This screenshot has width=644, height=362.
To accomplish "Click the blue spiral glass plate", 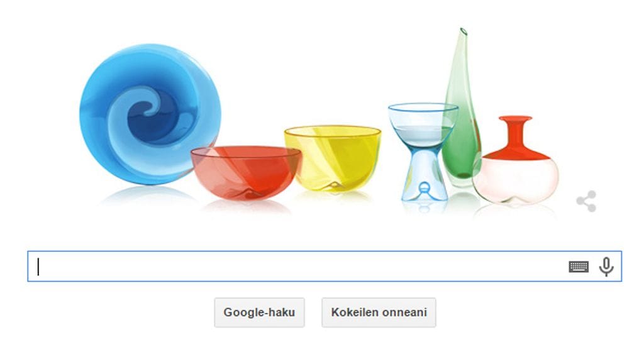I will pos(150,114).
